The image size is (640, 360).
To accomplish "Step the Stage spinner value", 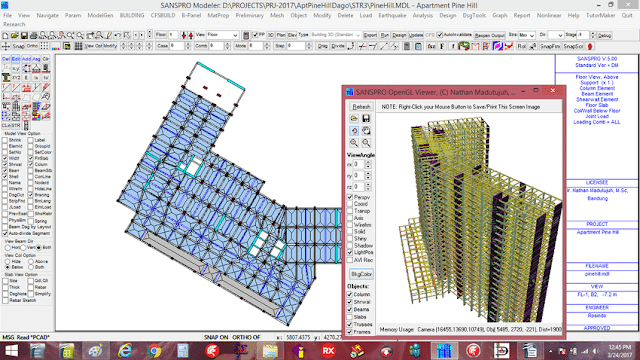I will tap(593, 35).
